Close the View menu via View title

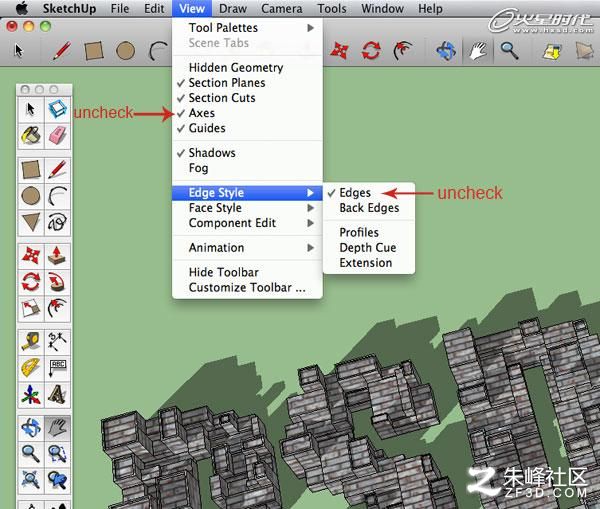tap(192, 8)
